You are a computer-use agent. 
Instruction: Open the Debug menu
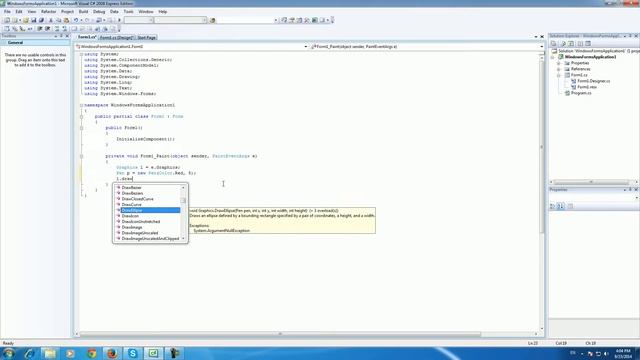[99, 12]
